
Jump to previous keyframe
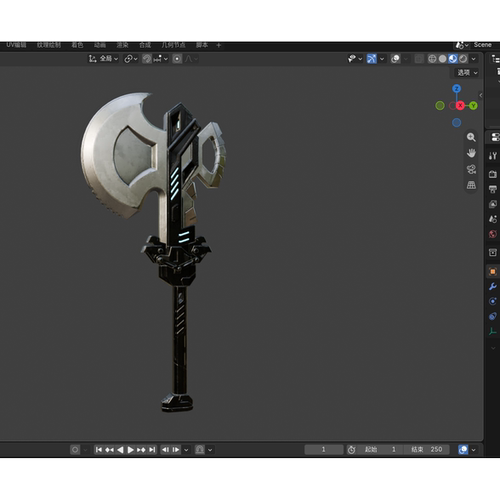click(109, 450)
